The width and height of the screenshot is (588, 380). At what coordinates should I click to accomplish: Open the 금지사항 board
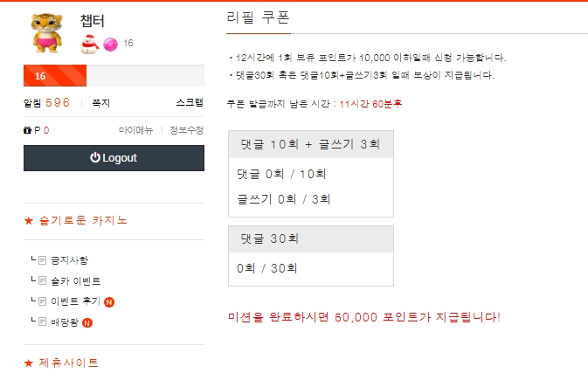[69, 260]
